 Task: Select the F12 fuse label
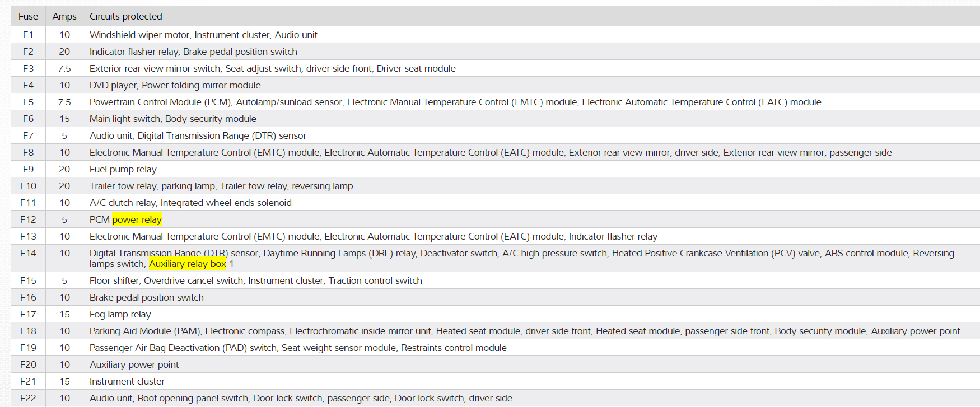pos(28,219)
